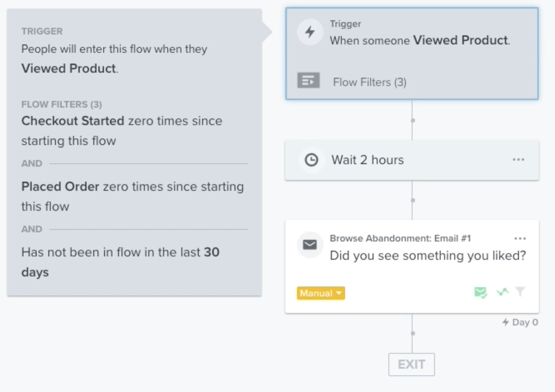This screenshot has width=555, height=392.
Task: Click the envelope icon on Email #1
Action: coord(310,245)
